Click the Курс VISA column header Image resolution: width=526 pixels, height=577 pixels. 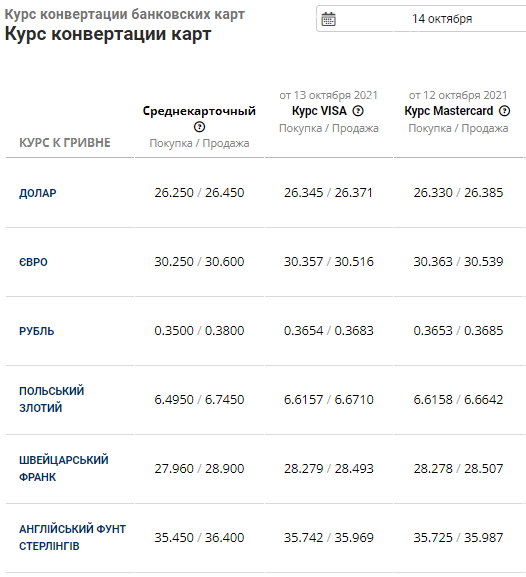click(x=319, y=111)
